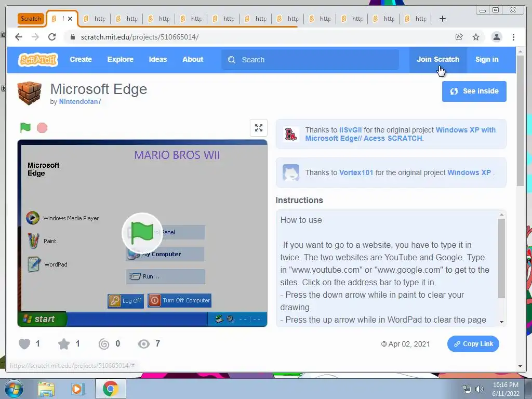
Task: Click the instructions box scrollbar thumb
Action: (x=501, y=259)
